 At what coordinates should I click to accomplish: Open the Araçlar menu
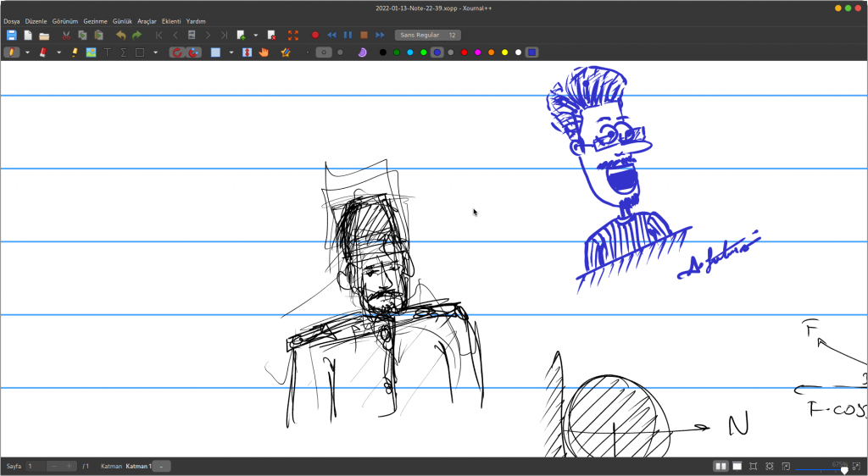click(147, 21)
